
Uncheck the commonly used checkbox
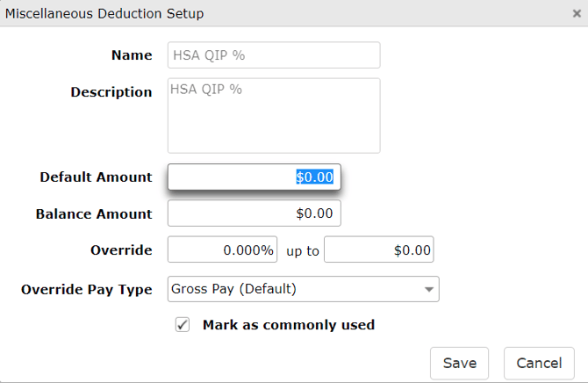tap(183, 325)
